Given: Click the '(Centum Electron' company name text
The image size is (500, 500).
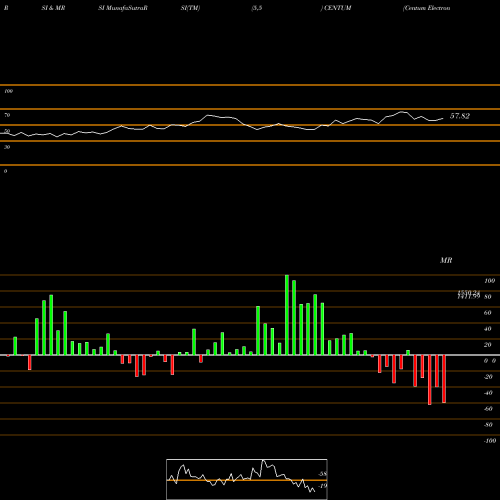Looking at the screenshot, I should tap(426, 8).
